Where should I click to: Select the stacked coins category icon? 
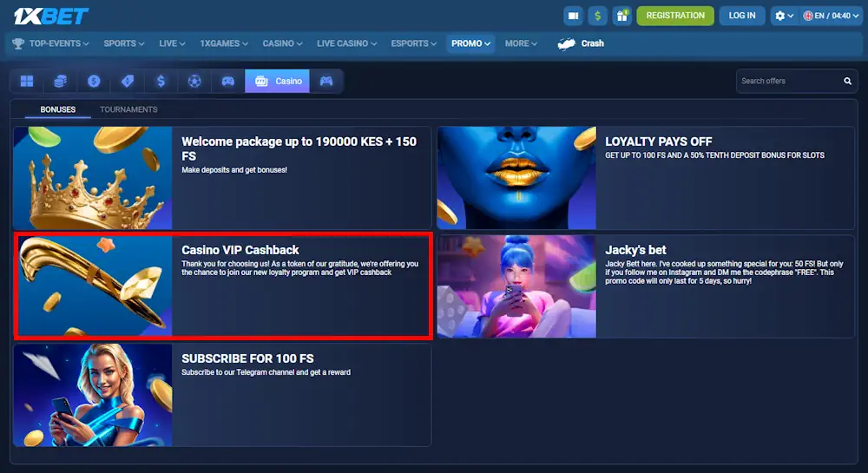[x=60, y=81]
